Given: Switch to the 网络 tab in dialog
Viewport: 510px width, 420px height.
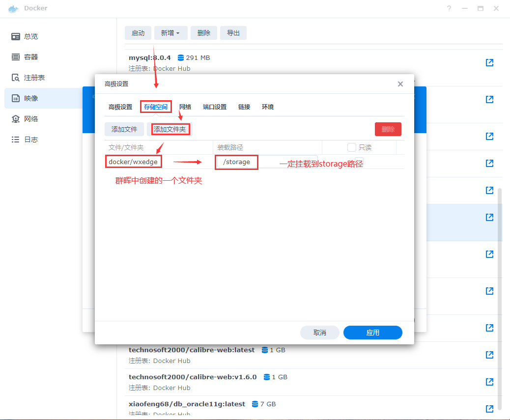Looking at the screenshot, I should point(185,107).
